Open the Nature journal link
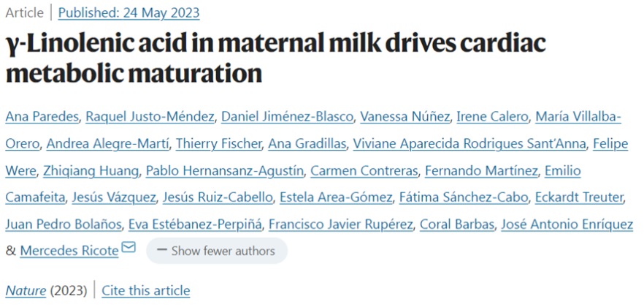Viewport: 644px width, 307px height. pos(26,290)
